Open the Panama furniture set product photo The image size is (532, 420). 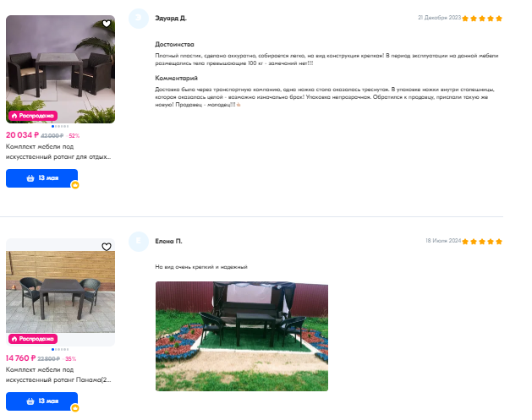pos(60,292)
